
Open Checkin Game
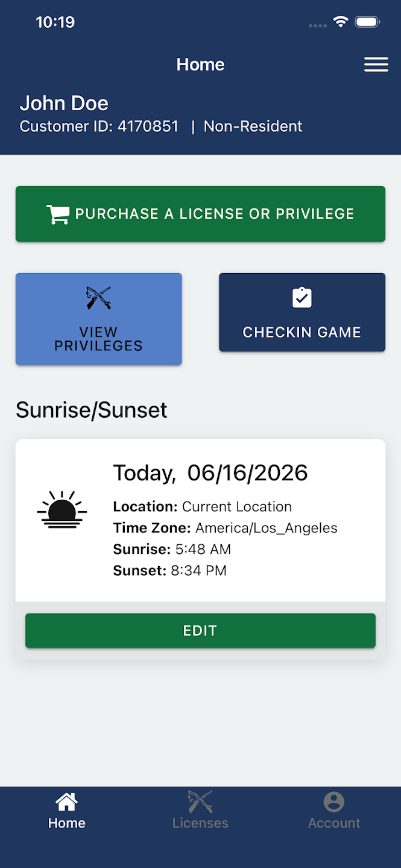[x=302, y=312]
